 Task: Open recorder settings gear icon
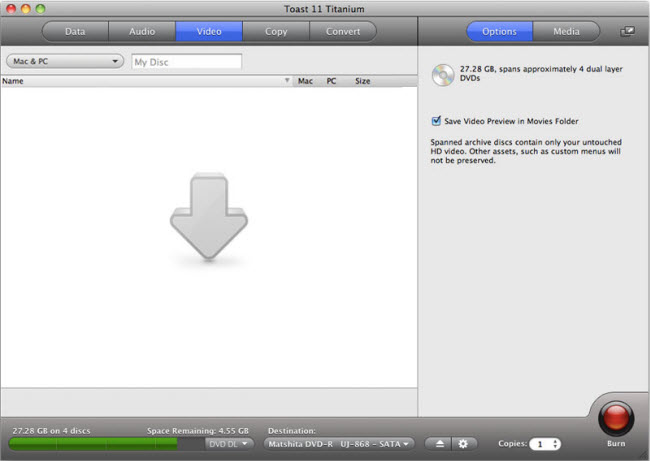[x=463, y=444]
